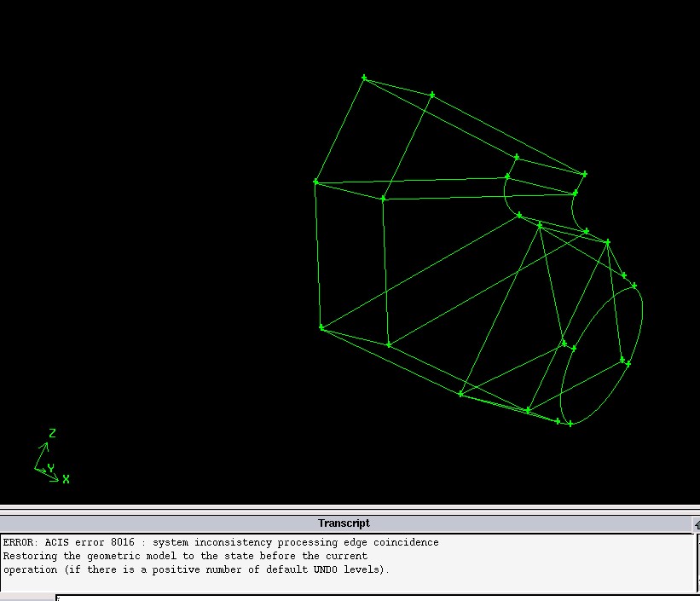Click the Y axis label
Screen dimensions: 700x601
[x=50, y=468]
